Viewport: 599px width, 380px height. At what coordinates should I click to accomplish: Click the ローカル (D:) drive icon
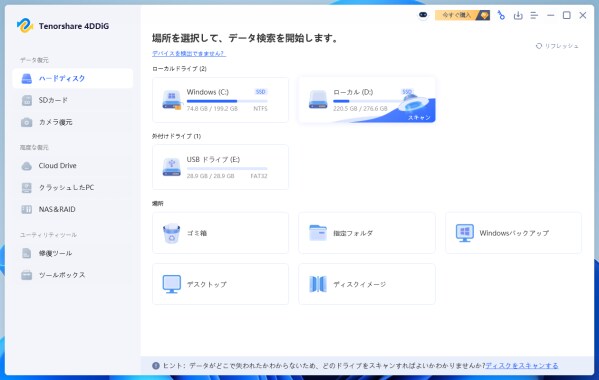(x=318, y=100)
